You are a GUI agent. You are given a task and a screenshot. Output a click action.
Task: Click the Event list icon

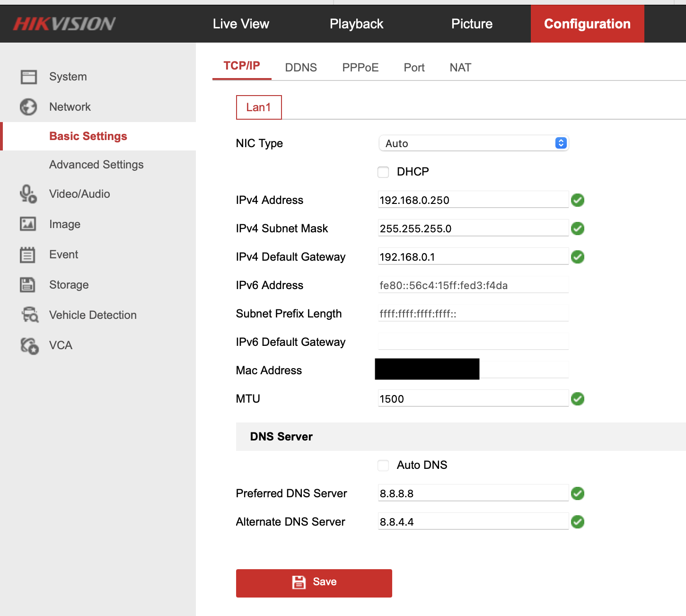coord(28,255)
